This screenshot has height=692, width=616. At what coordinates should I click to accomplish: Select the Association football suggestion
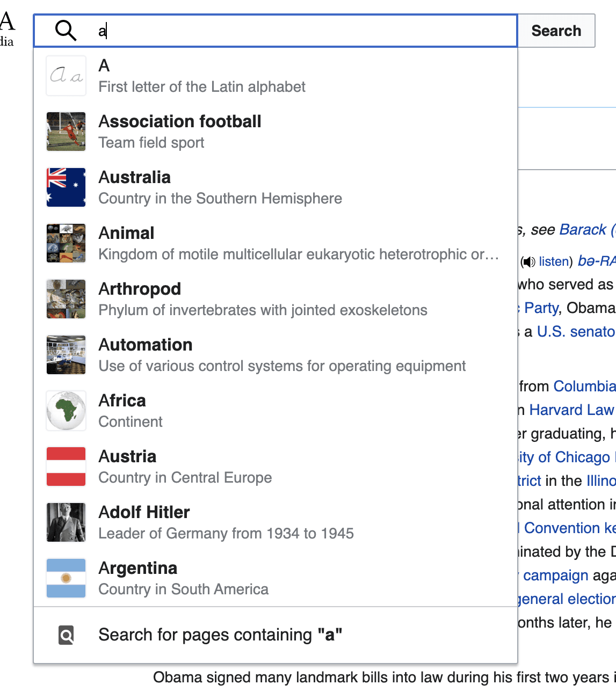[x=276, y=132]
